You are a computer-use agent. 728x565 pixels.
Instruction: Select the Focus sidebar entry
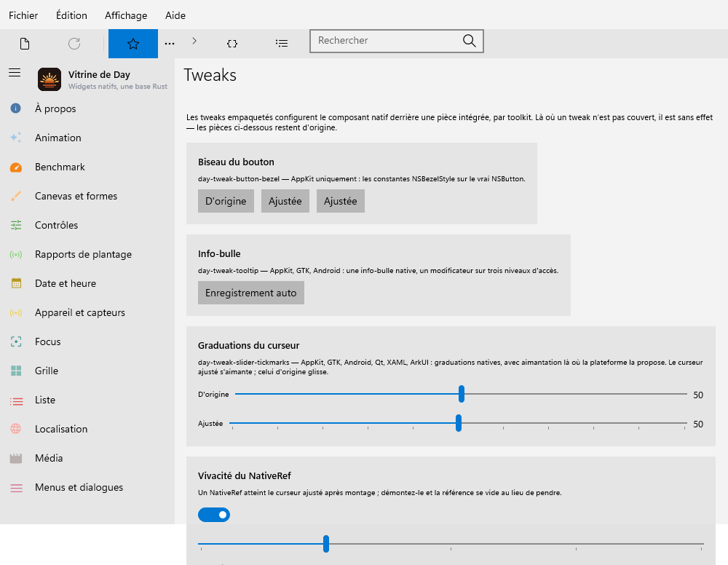coord(87,341)
